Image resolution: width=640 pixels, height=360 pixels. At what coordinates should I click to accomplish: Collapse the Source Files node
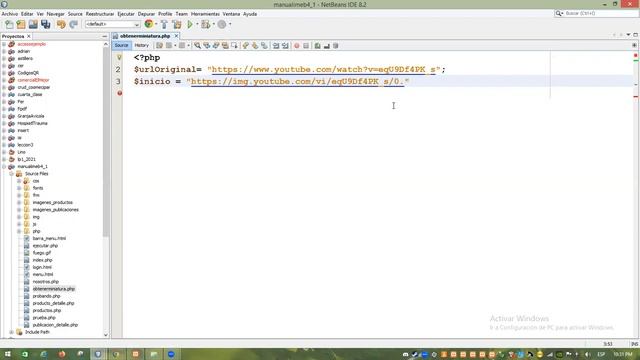[x=11, y=174]
